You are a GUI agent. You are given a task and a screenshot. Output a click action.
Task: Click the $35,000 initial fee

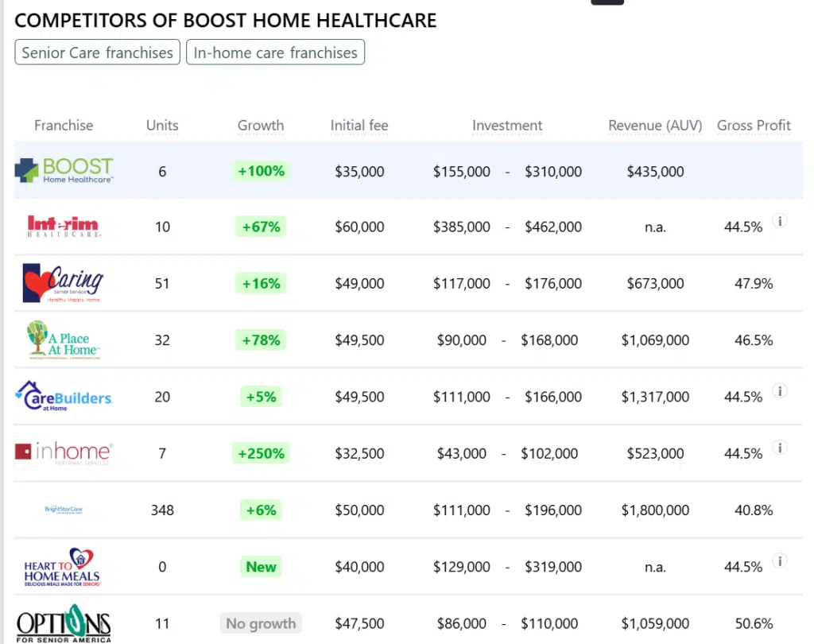(x=359, y=172)
